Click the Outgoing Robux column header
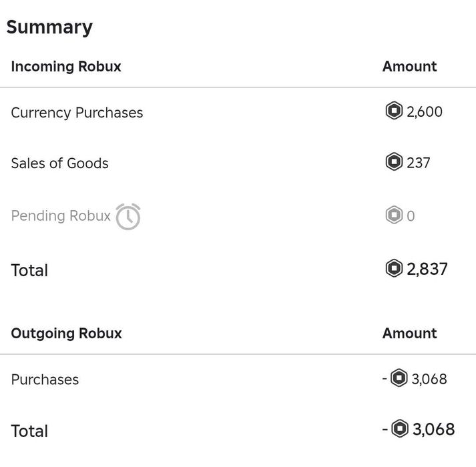This screenshot has width=476, height=467. 66,334
